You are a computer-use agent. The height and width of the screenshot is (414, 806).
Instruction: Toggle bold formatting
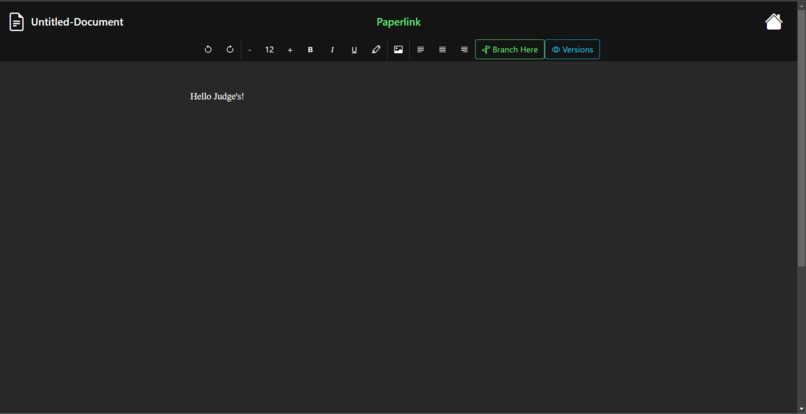point(310,50)
